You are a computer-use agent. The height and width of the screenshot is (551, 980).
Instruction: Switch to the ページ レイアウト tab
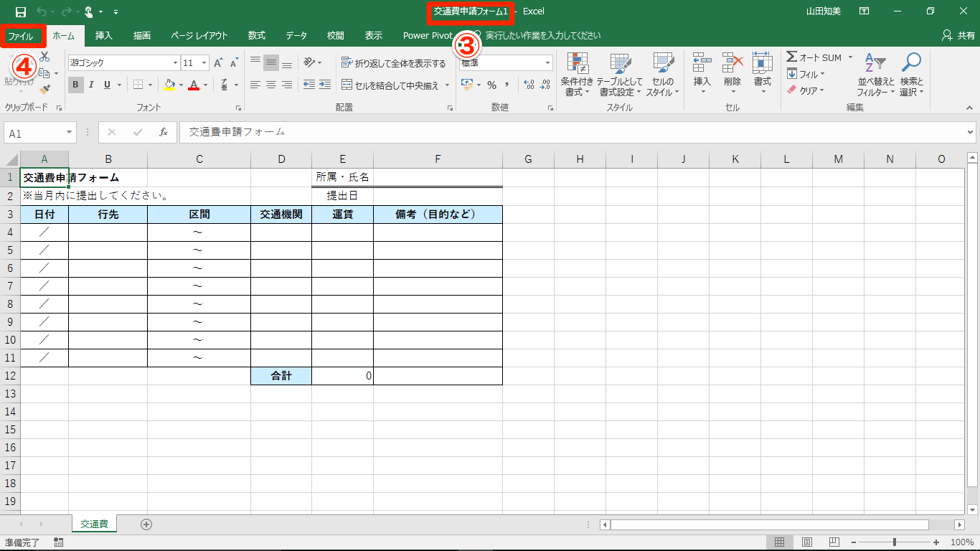point(199,35)
